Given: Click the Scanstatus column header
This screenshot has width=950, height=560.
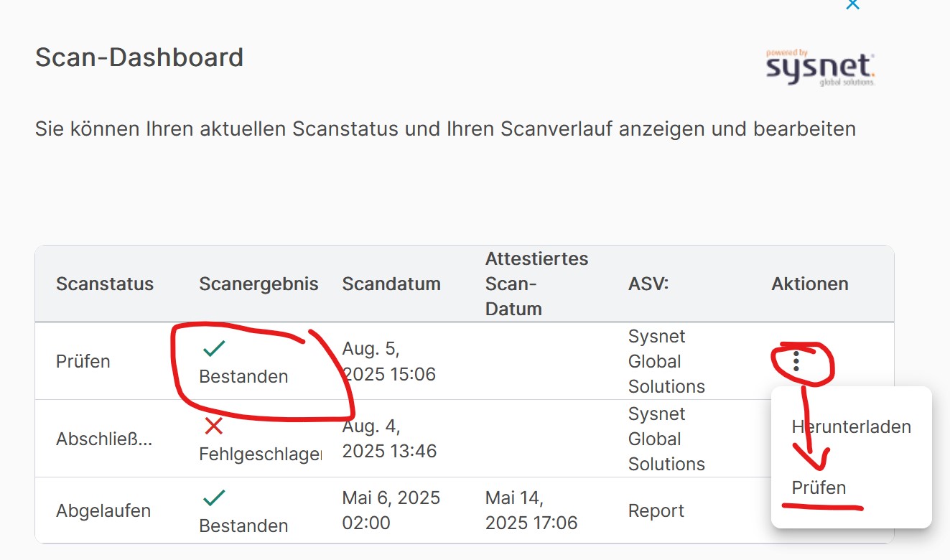Looking at the screenshot, I should coord(105,284).
